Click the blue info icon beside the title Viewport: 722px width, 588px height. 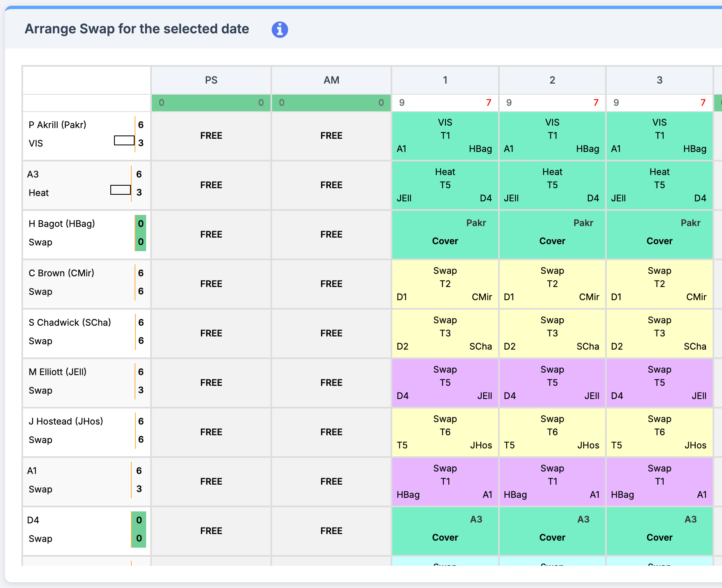(279, 30)
